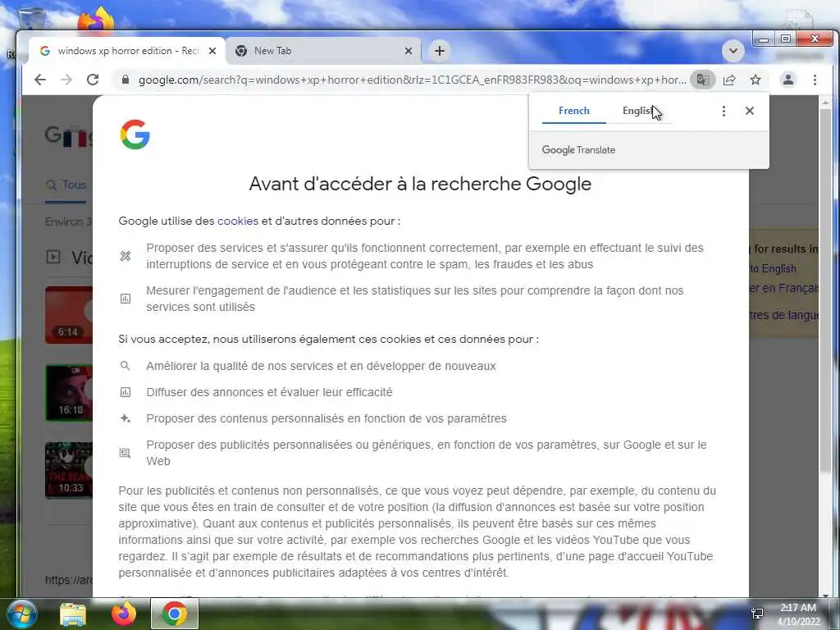Open Firefox from the taskbar

click(x=124, y=614)
